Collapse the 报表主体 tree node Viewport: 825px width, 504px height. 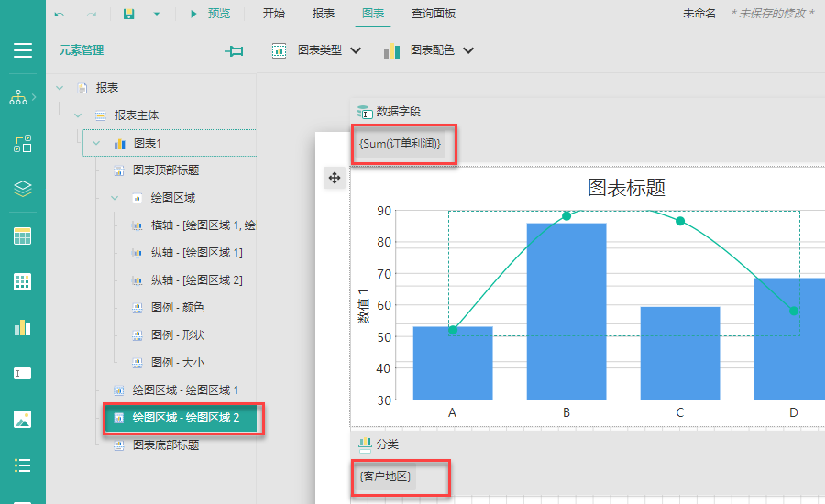pyautogui.click(x=78, y=115)
